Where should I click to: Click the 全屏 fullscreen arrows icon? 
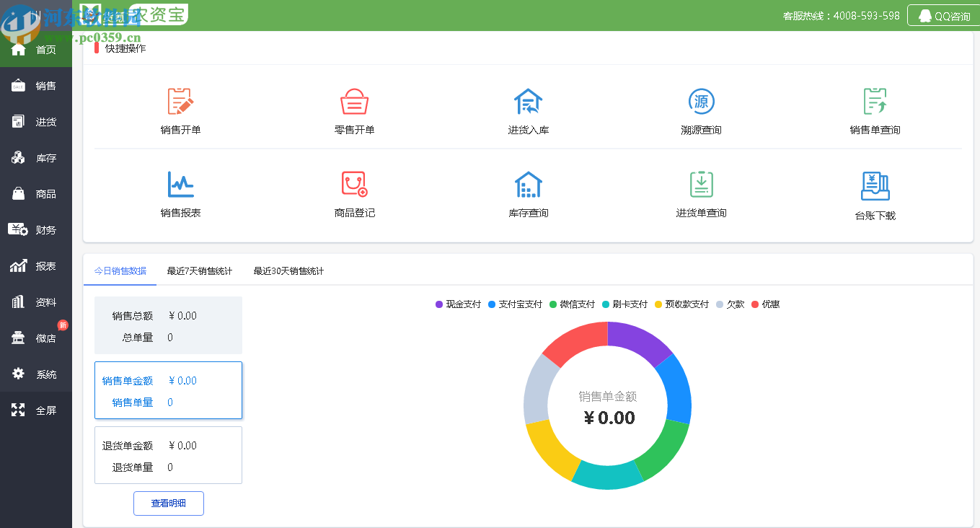pyautogui.click(x=18, y=410)
